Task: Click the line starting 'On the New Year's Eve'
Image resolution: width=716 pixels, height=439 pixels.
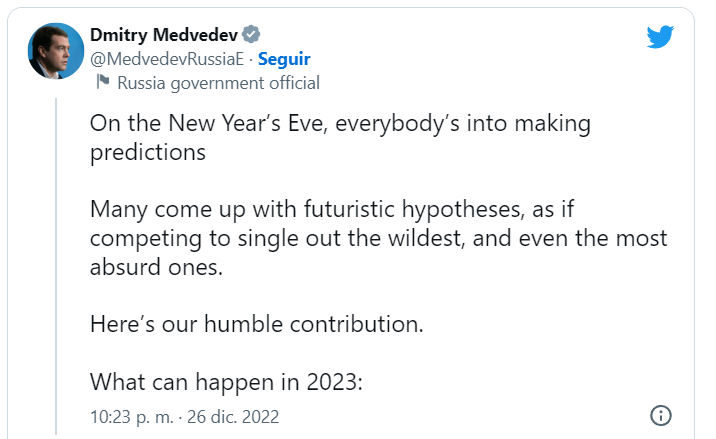Action: tap(340, 124)
